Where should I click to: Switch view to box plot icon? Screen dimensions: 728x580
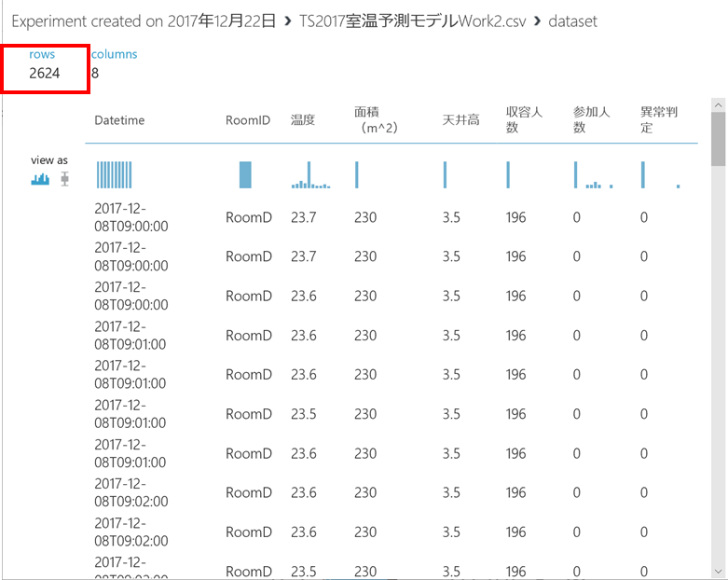pyautogui.click(x=65, y=179)
